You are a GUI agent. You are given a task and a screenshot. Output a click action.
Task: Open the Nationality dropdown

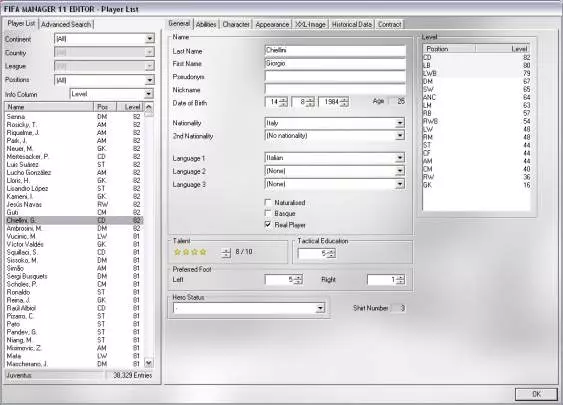(400, 123)
